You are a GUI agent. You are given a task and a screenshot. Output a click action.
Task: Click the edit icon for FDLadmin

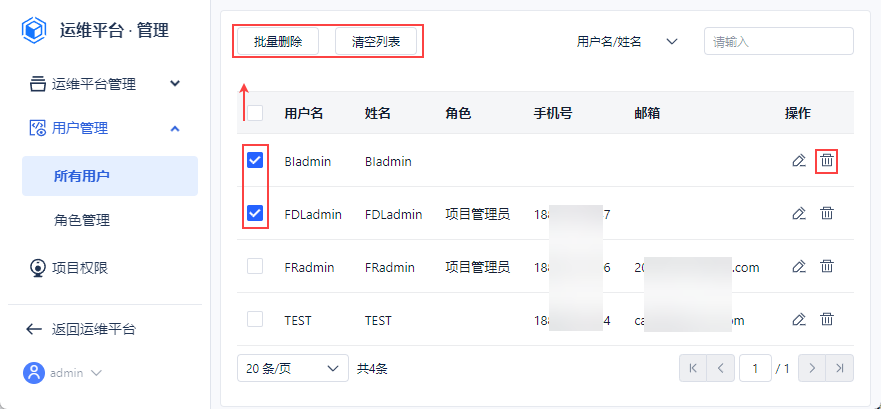point(798,213)
